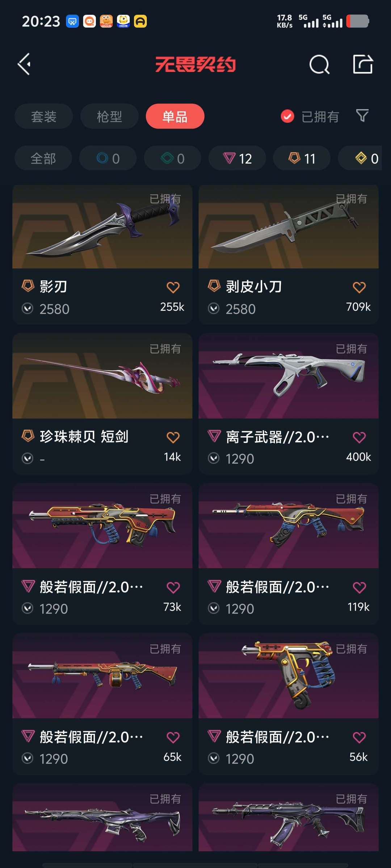The image size is (391, 868).
Task: Open the search magnifier icon
Action: coord(319,65)
